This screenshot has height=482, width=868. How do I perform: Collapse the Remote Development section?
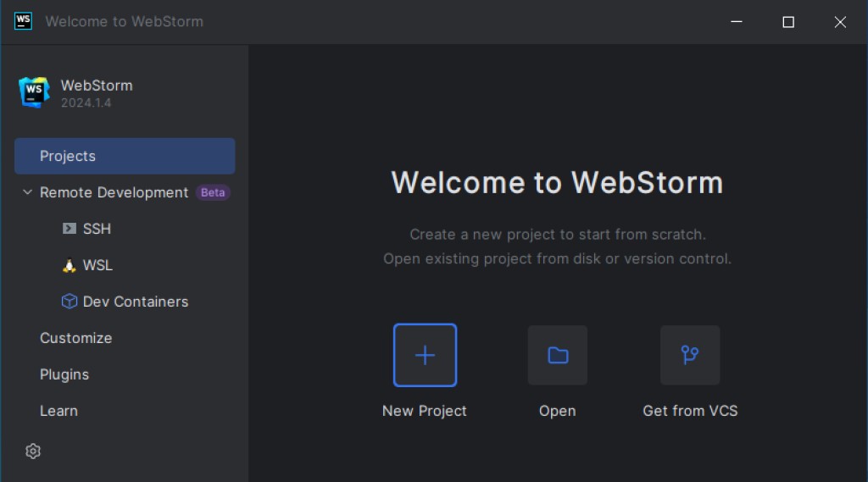coord(27,192)
